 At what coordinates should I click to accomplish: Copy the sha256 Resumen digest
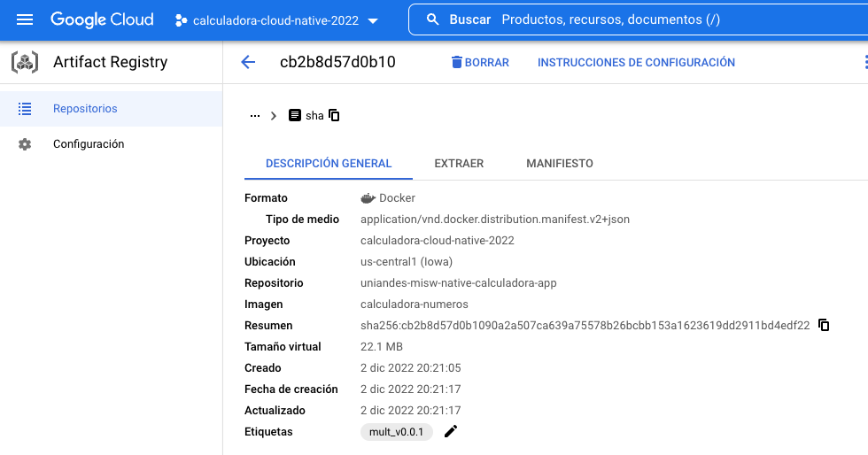[x=824, y=325]
